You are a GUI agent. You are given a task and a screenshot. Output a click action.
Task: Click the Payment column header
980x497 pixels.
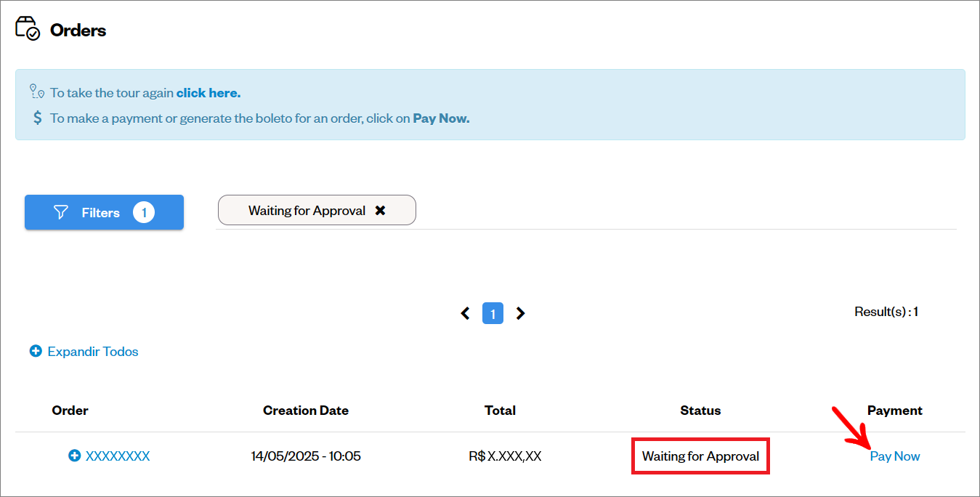click(895, 411)
